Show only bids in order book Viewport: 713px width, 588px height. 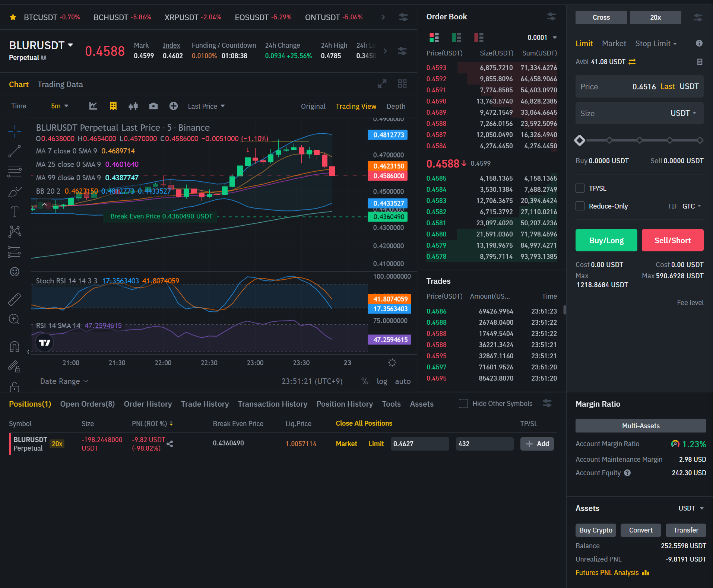click(x=456, y=38)
